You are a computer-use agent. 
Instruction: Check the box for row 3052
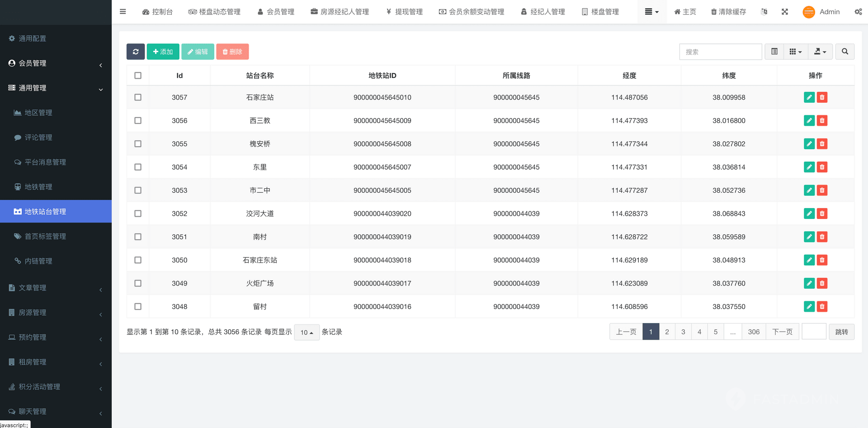click(x=138, y=214)
